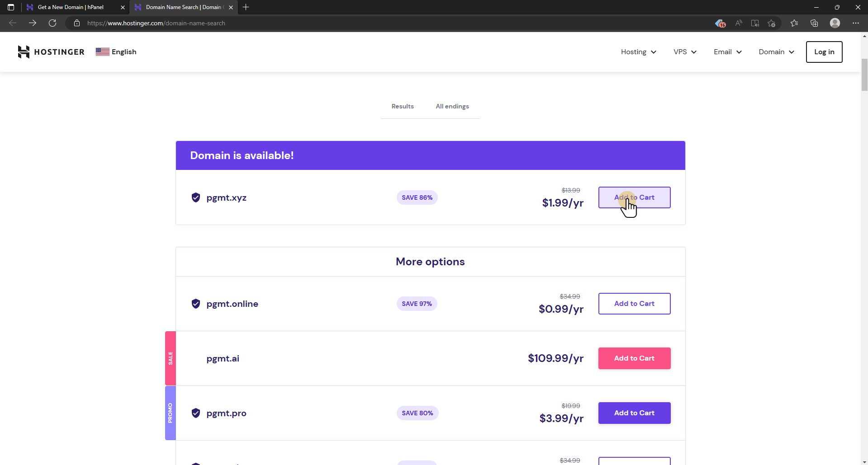Viewport: 868px width, 465px height.
Task: Click the browser profile avatar
Action: tap(835, 23)
